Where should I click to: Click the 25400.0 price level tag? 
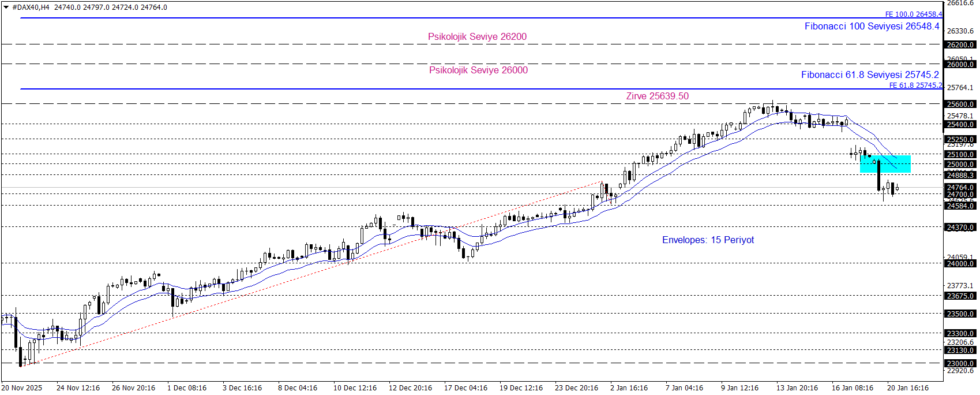point(960,124)
